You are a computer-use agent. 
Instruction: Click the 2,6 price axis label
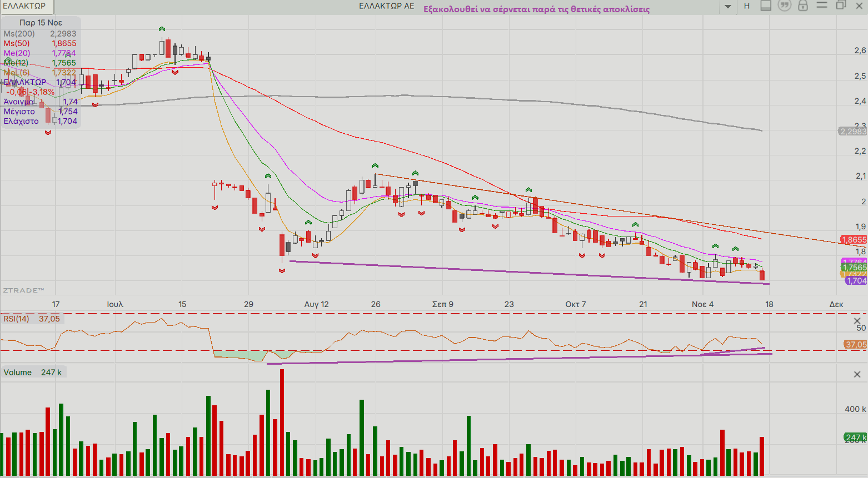pyautogui.click(x=860, y=51)
